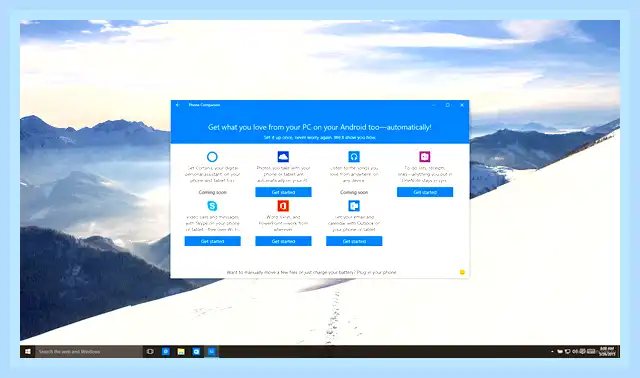Click the Skype logo icon
This screenshot has width=640, height=378.
[212, 206]
